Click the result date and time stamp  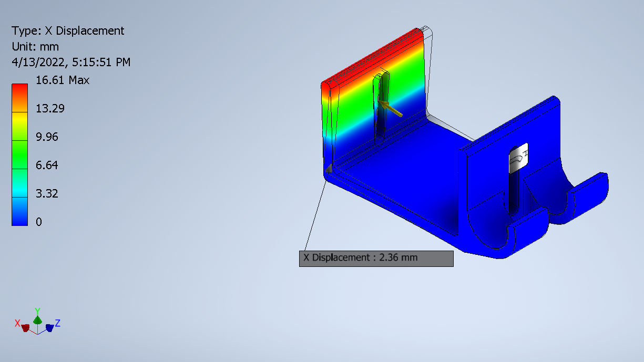point(71,62)
